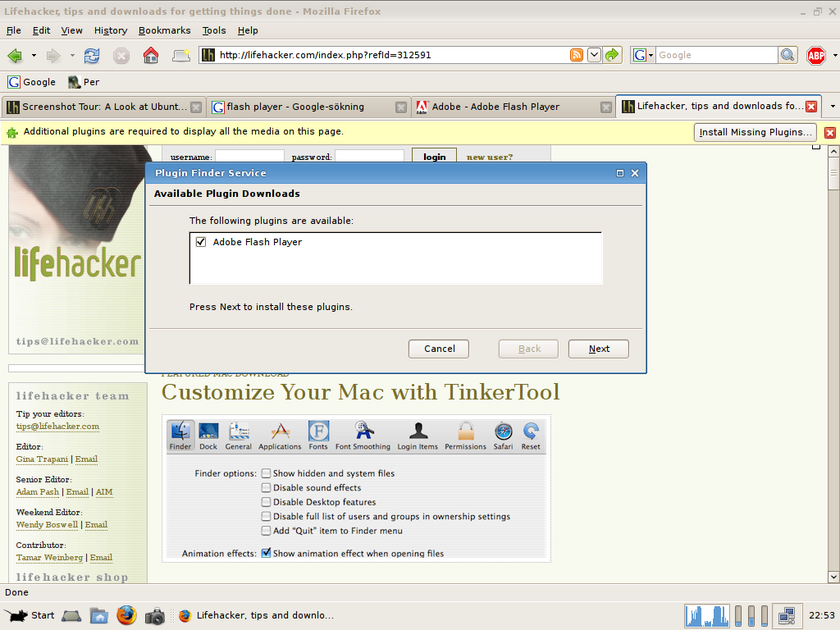This screenshot has width=840, height=630.
Task: Open the camera screenshot taskbar icon
Action: pyautogui.click(x=155, y=615)
